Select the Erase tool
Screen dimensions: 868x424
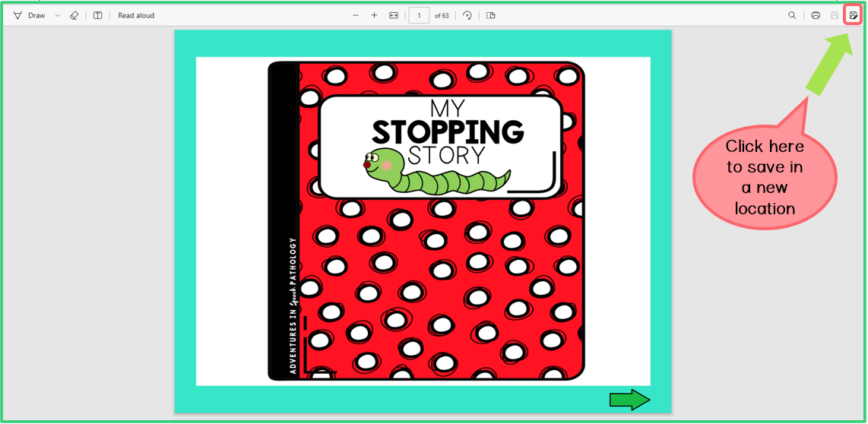[74, 15]
